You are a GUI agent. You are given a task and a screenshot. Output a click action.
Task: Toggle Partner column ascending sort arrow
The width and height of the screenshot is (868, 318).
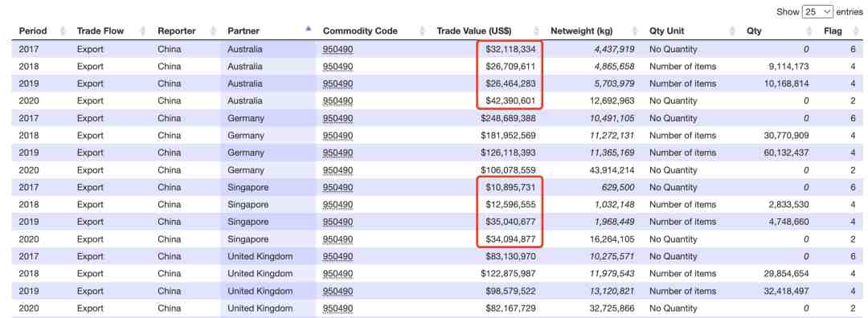(x=309, y=30)
